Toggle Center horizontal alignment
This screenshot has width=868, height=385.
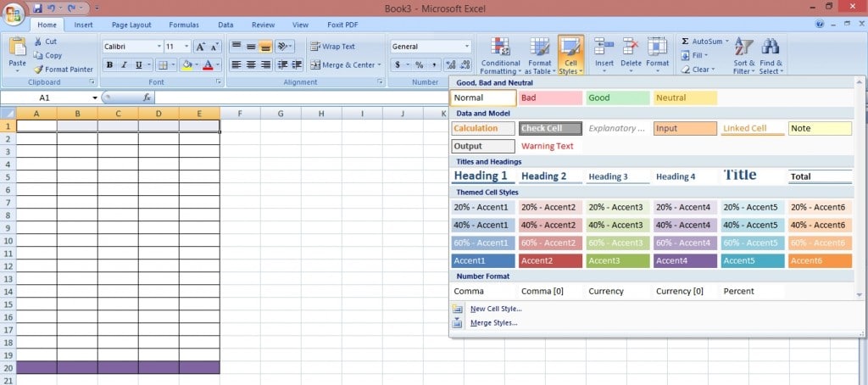tap(251, 64)
